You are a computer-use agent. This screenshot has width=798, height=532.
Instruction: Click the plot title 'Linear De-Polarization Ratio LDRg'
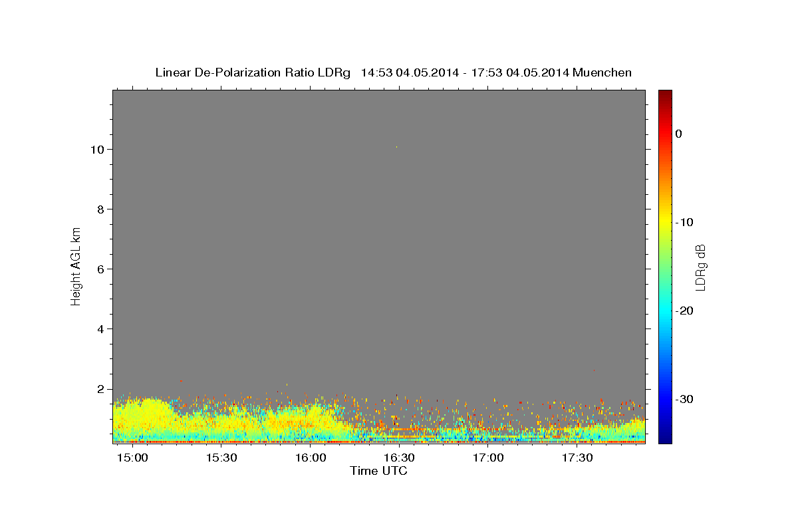(x=253, y=72)
